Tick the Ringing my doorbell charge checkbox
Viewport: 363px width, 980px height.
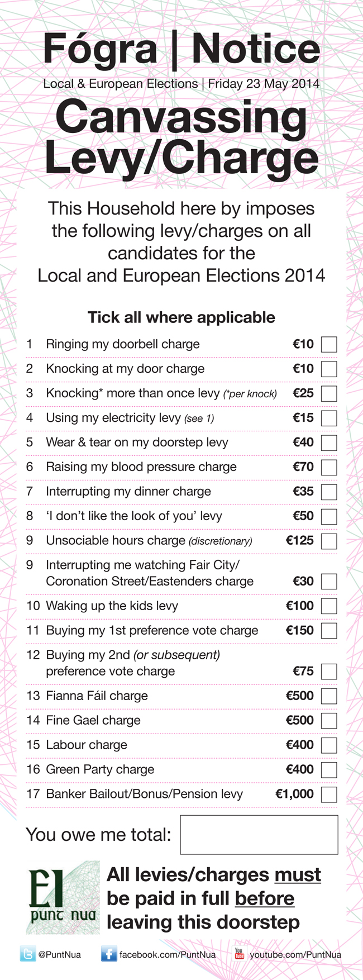pos(329,345)
